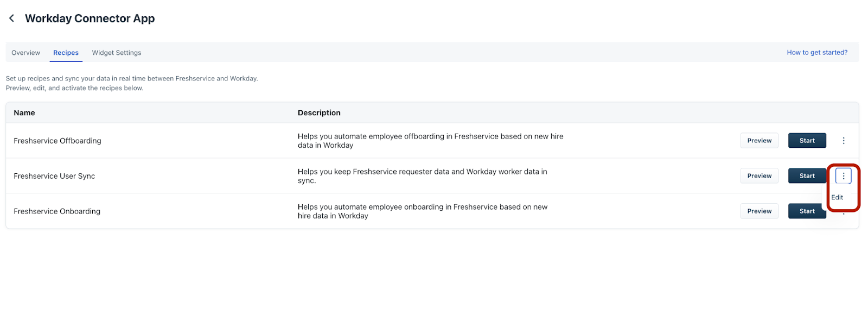Click the description about requester and worker data sync
The width and height of the screenshot is (868, 314).
click(x=422, y=176)
